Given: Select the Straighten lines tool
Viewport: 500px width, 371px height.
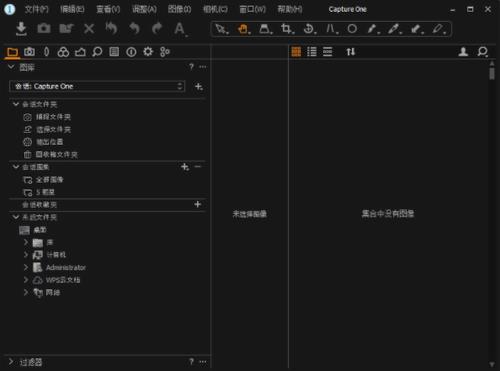Looking at the screenshot, I should click(x=332, y=29).
